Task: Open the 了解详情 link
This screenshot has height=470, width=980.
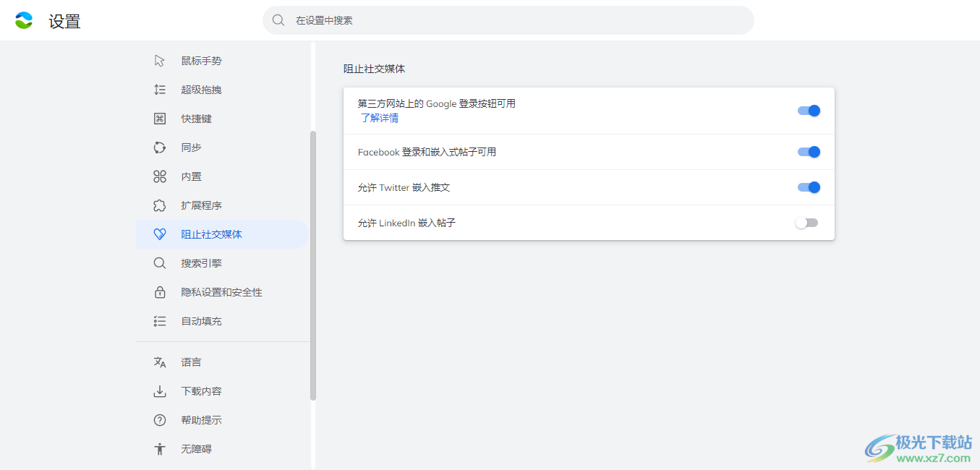Action: (x=379, y=118)
